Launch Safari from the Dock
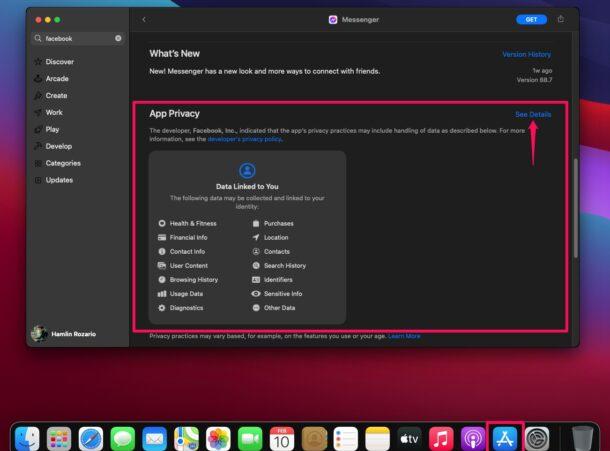 pyautogui.click(x=91, y=439)
